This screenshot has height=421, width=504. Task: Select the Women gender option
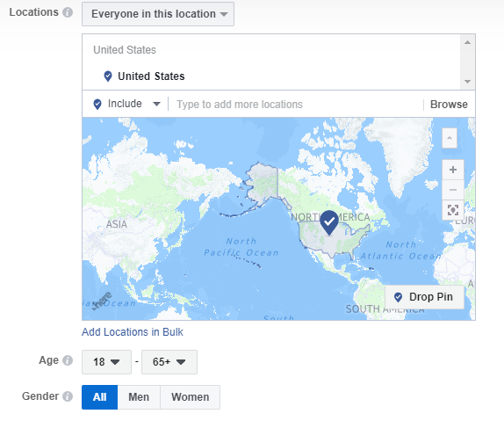[x=190, y=397]
